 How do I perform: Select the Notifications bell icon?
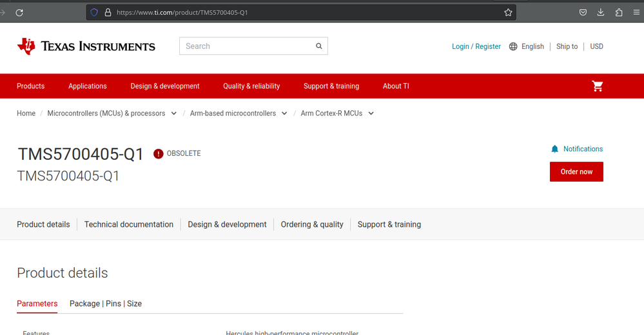[554, 149]
